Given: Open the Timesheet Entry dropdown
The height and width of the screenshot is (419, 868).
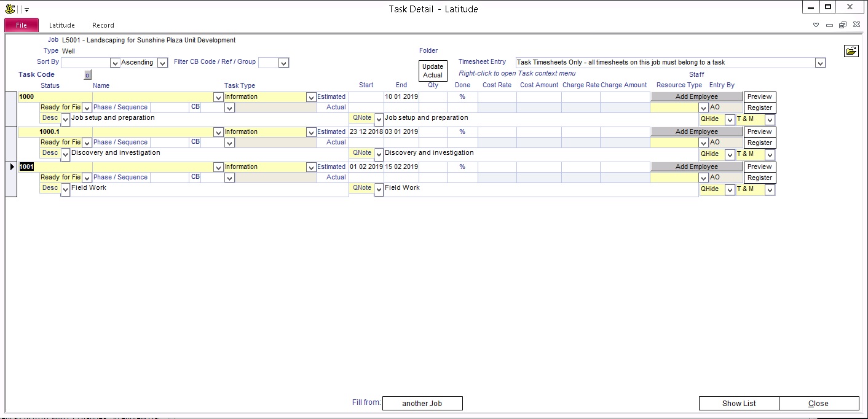Looking at the screenshot, I should (819, 63).
